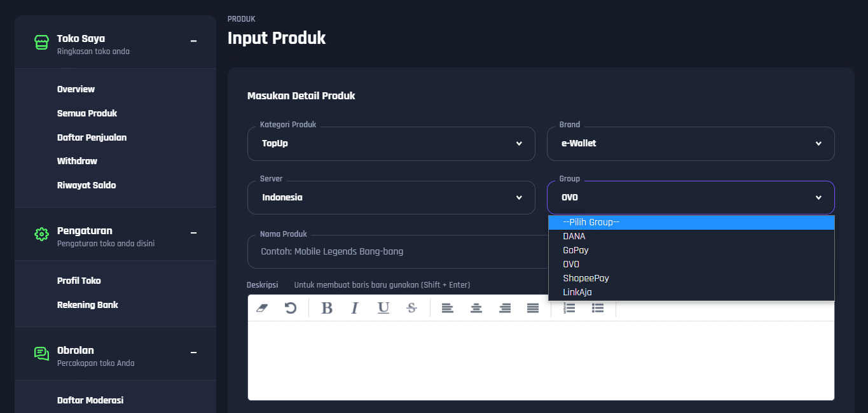Open the Server dropdown showing Indonesia
Viewport: 868px width, 413px height.
click(x=391, y=198)
